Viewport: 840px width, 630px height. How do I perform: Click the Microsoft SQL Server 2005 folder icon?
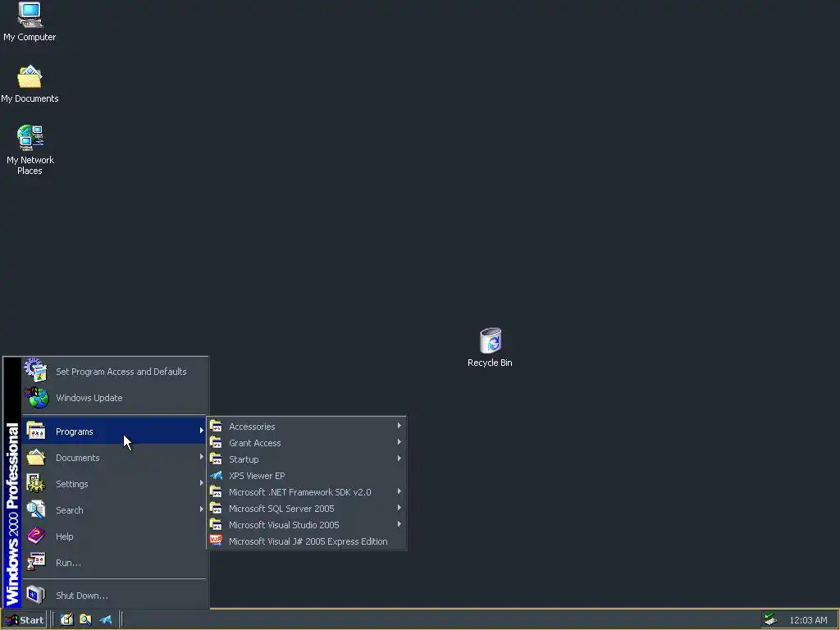tap(216, 509)
